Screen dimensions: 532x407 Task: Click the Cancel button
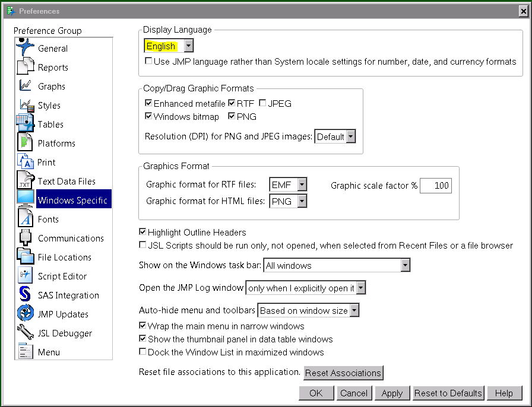[x=354, y=393]
